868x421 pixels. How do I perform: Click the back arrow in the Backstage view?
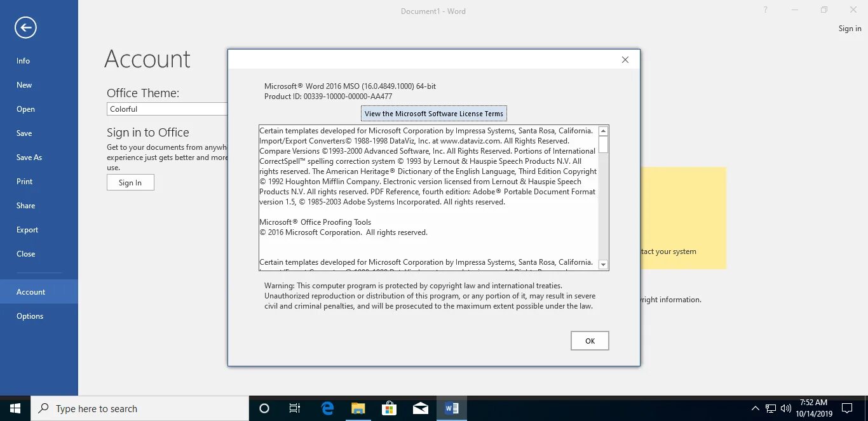(x=25, y=27)
